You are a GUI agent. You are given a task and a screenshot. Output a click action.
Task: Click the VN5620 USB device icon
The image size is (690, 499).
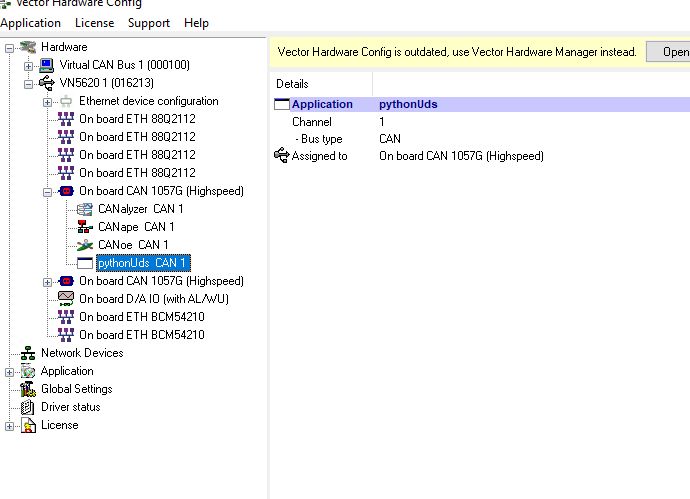(x=47, y=83)
